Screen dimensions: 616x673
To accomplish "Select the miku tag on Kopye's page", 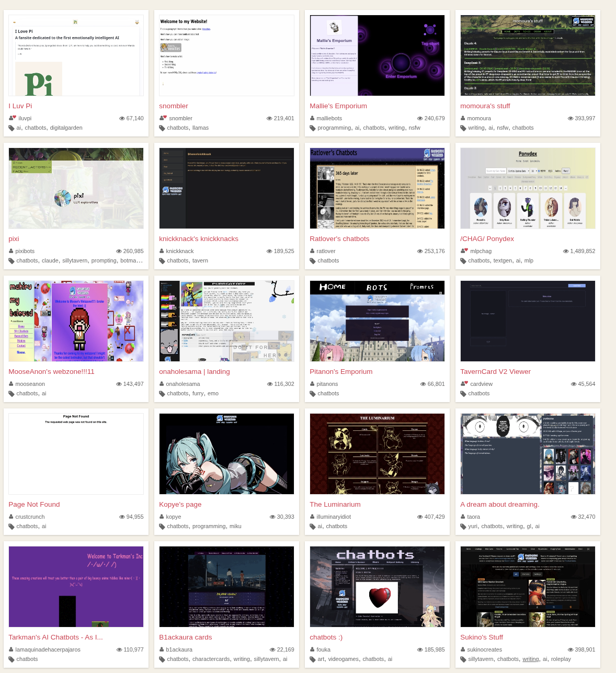I will (x=235, y=526).
